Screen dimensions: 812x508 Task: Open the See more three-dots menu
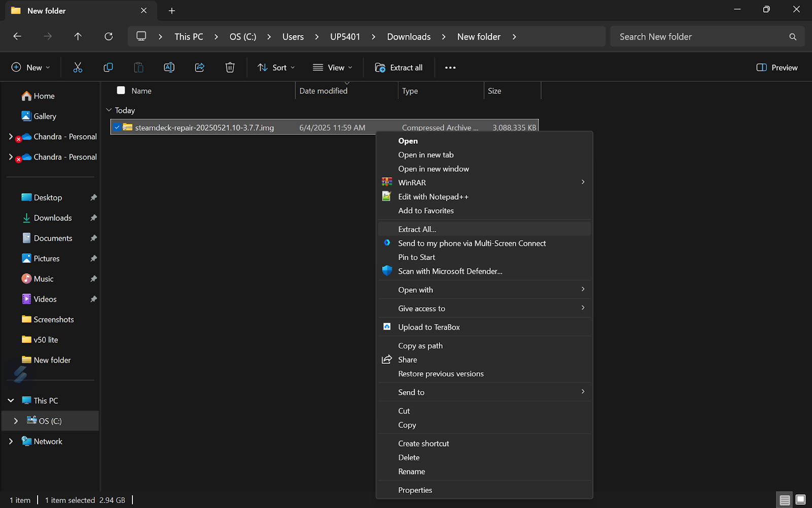pyautogui.click(x=450, y=68)
